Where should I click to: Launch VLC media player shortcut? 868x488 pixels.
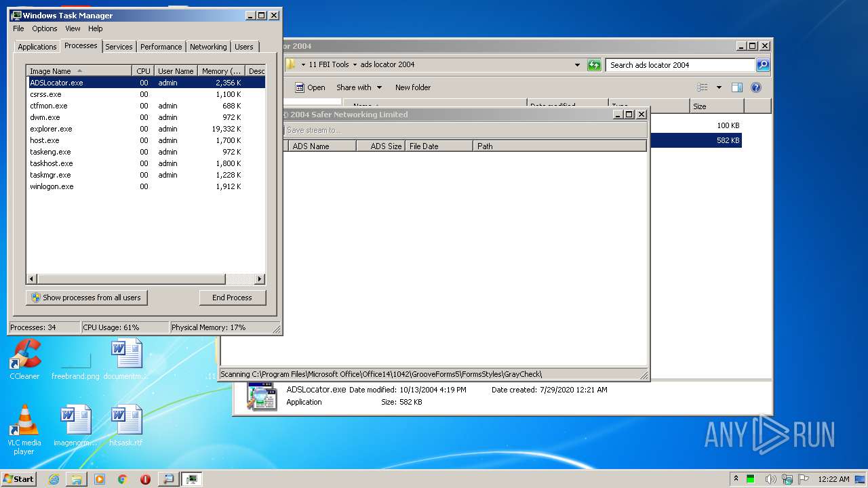click(x=24, y=429)
